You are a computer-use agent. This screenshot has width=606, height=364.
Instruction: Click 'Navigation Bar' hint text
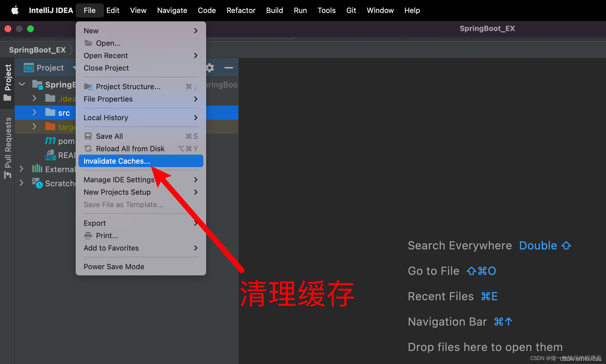(447, 322)
